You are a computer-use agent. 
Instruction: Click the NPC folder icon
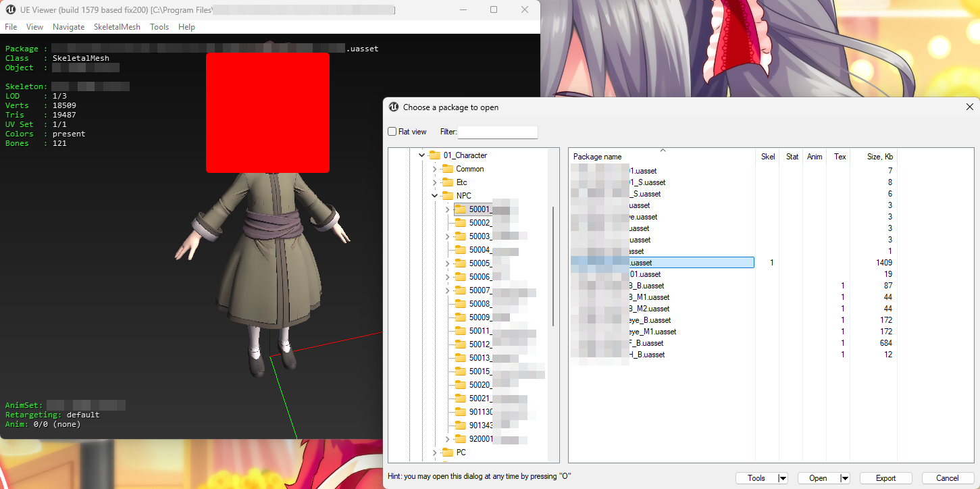coord(448,195)
